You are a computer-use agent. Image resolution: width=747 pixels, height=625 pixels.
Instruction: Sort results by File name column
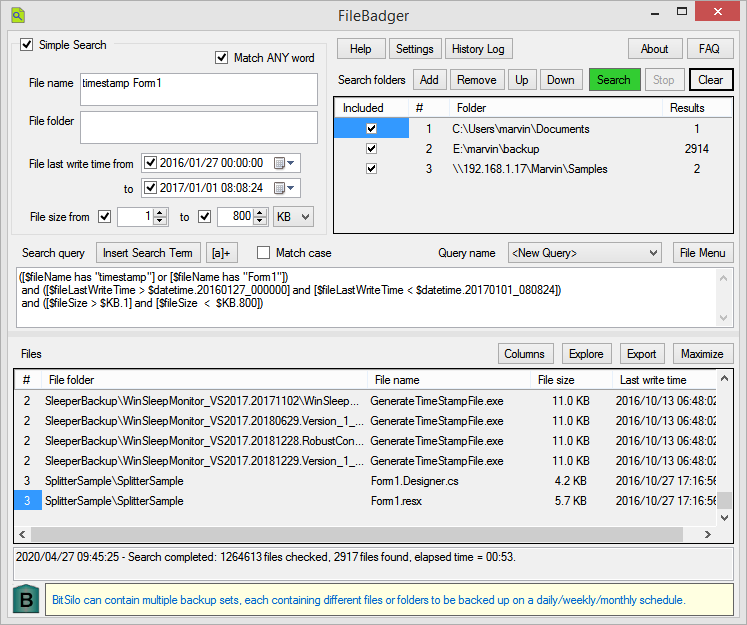(x=449, y=380)
